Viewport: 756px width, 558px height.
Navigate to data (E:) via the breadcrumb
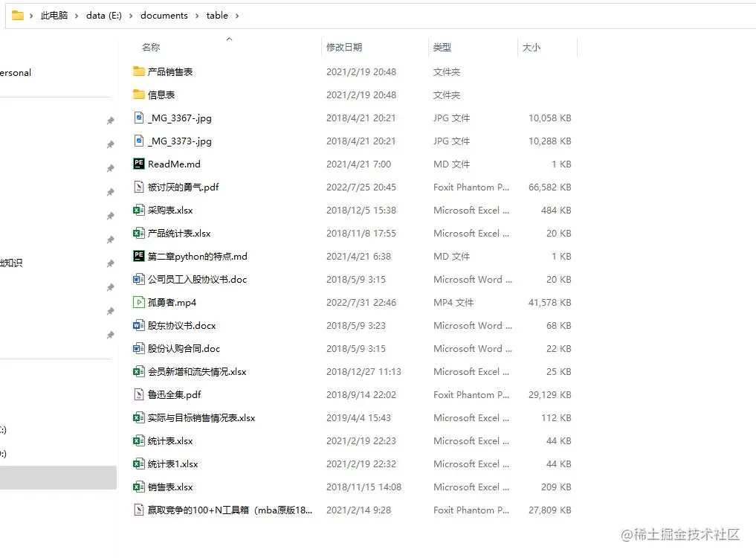103,15
